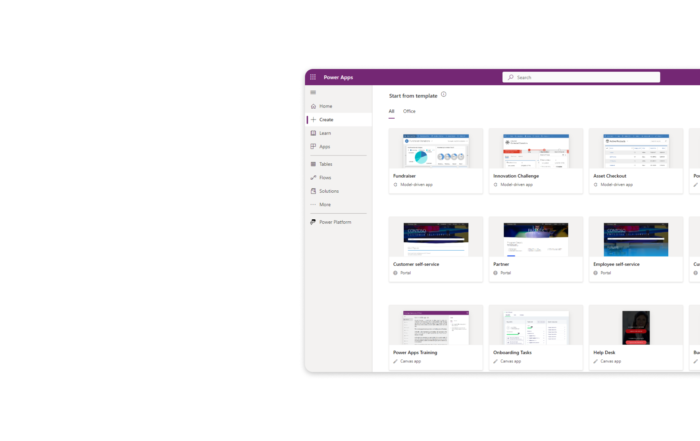Click Portal label under Partner
This screenshot has height=441, width=700.
[x=506, y=273]
